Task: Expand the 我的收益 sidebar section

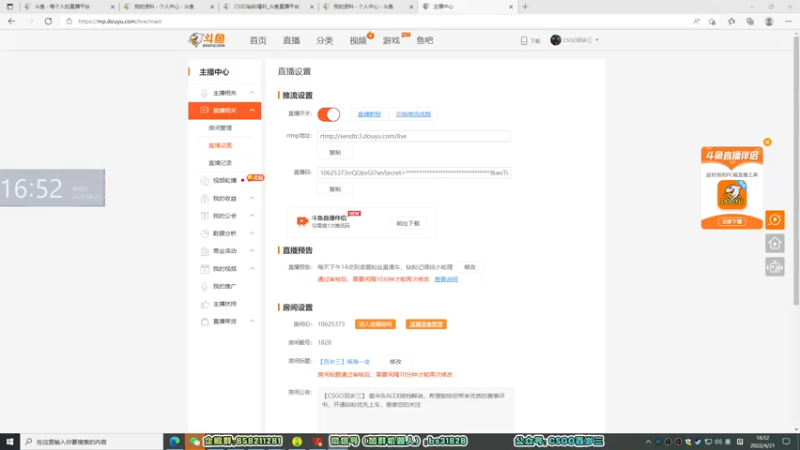Action: [252, 198]
